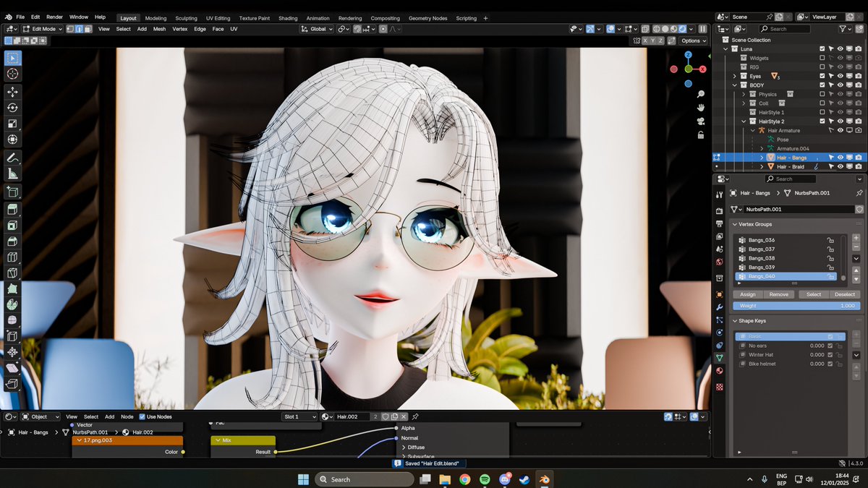The height and width of the screenshot is (488, 868).
Task: Open the Edit Mode dropdown
Action: pos(43,29)
